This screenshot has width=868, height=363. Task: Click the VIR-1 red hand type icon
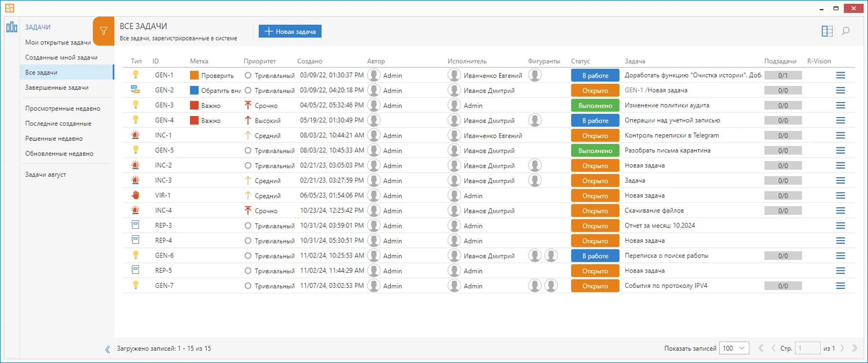(136, 195)
